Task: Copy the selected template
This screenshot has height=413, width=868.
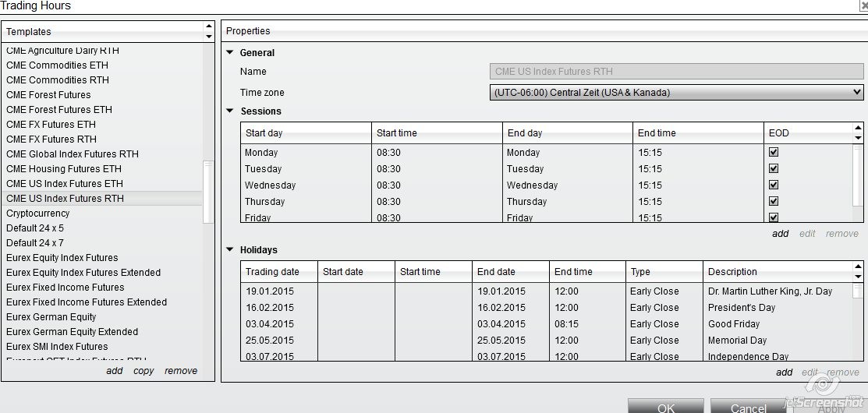Action: click(143, 370)
